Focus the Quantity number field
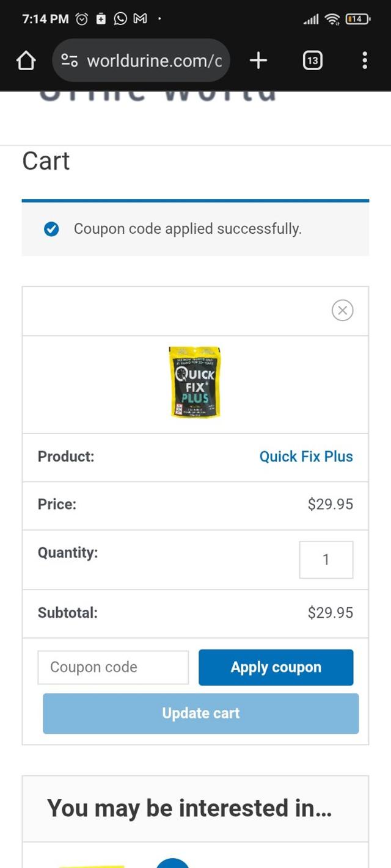 (326, 560)
